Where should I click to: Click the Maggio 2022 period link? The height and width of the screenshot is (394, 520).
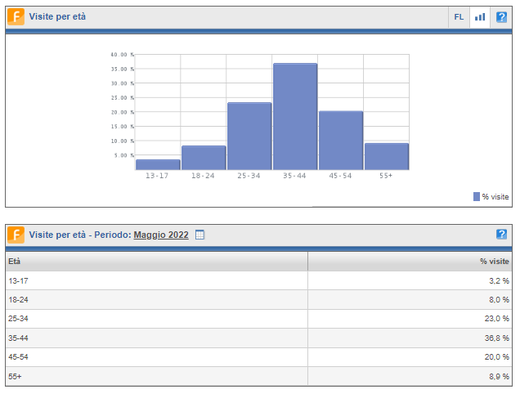point(161,235)
